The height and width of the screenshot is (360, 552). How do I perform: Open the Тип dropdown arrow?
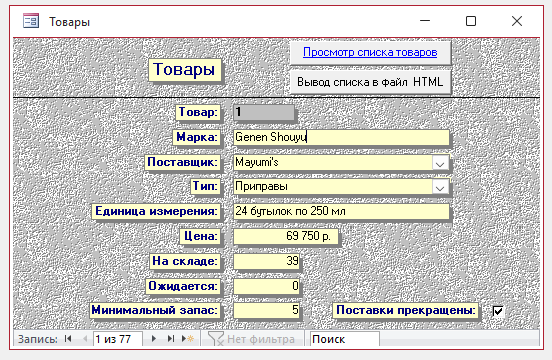click(440, 187)
